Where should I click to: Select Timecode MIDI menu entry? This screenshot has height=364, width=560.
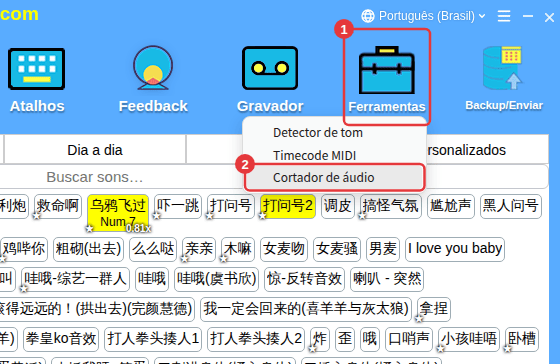point(315,155)
